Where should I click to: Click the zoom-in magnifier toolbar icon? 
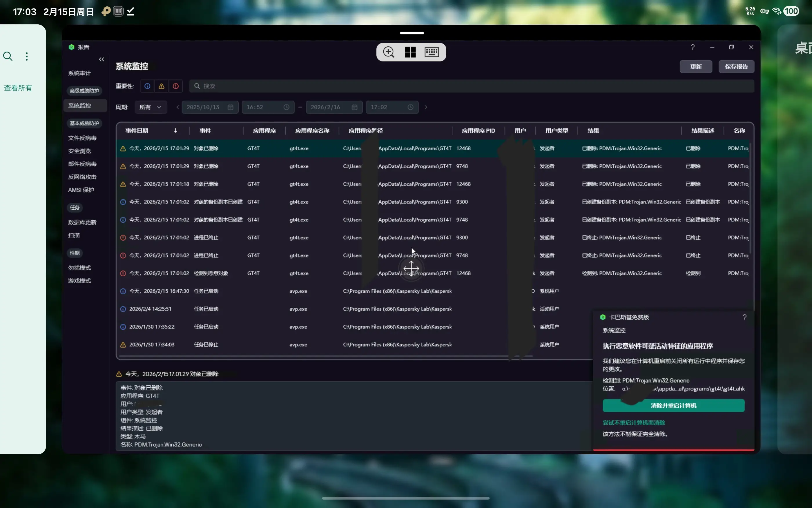tap(389, 52)
